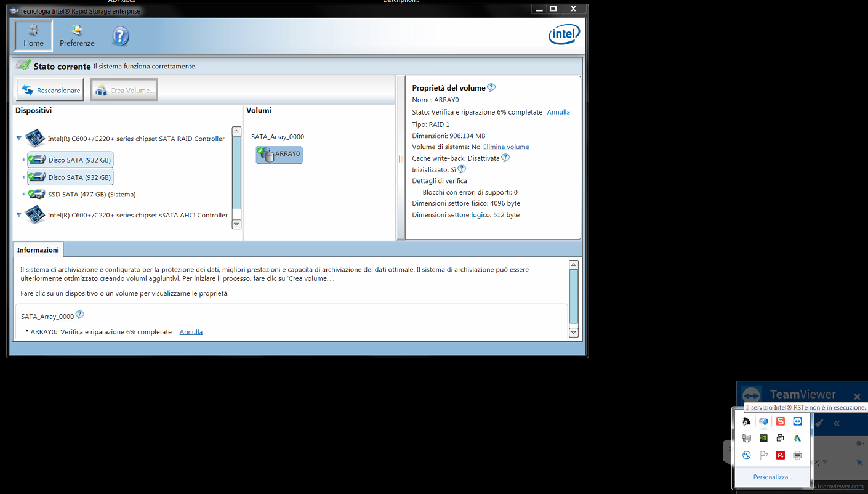Click Personalizza... in the tray popup

[x=773, y=477]
